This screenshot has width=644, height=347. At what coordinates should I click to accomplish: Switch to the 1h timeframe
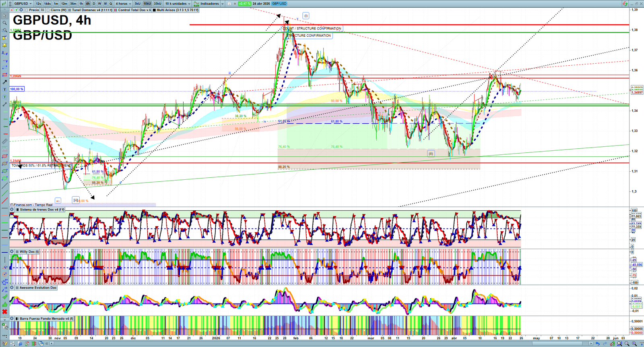tap(81, 4)
